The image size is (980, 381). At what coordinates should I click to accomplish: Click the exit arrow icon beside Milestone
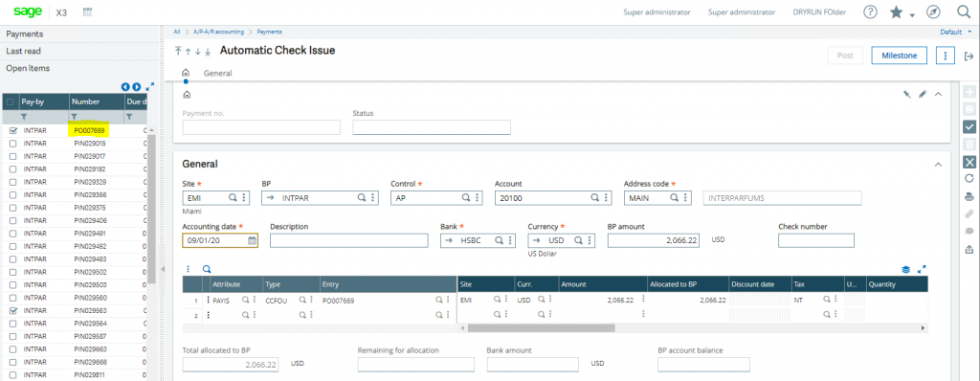click(969, 56)
